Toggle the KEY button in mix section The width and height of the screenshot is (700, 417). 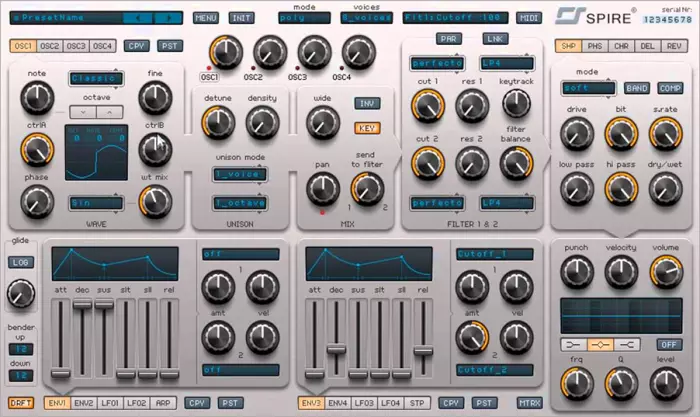pyautogui.click(x=368, y=128)
